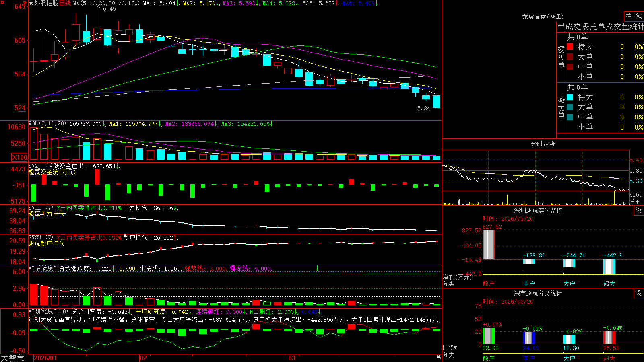The image size is (644, 362).
Task: Click the 散户 32.02 proportion bar
Action: [489, 336]
